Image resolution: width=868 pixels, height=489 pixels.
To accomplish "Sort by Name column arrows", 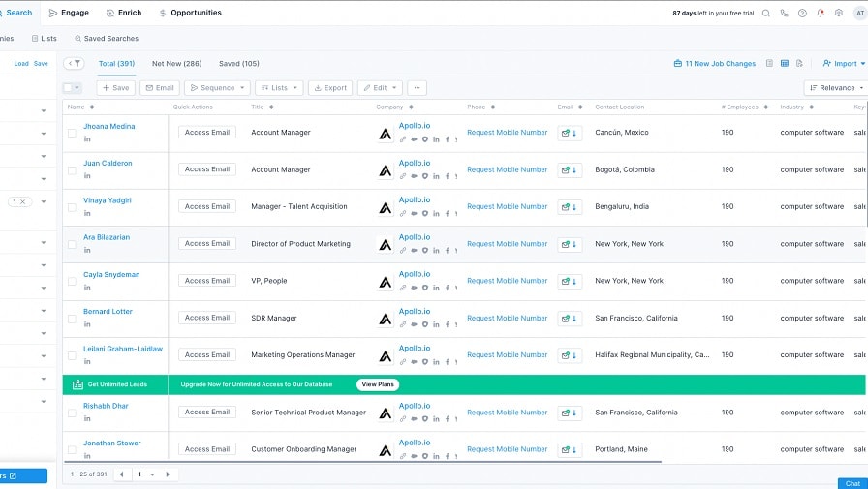I will 92,107.
